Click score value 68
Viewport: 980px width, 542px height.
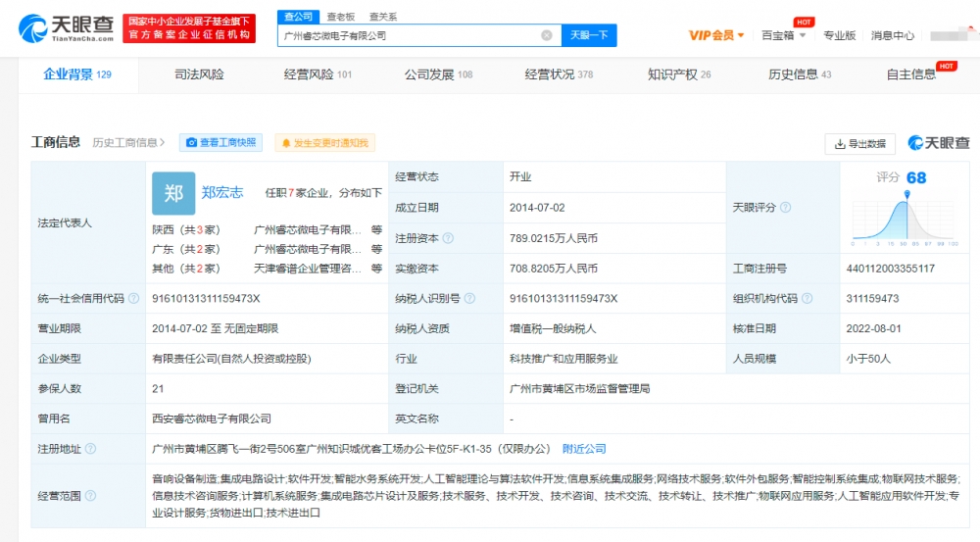(916, 177)
